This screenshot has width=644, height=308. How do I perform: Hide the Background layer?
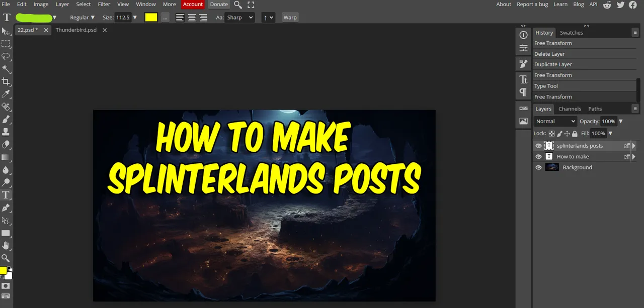538,167
